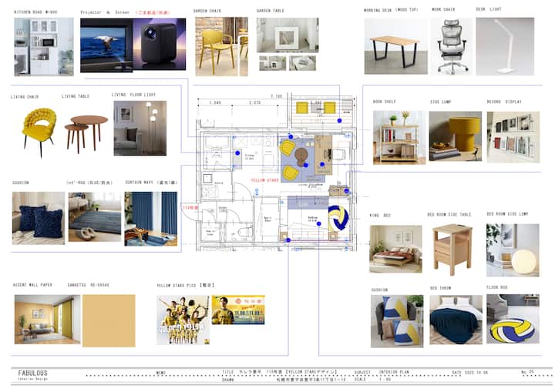The width and height of the screenshot is (555, 392).
Task: Click the BED ROOM SIDE TABLE label
Action: tap(449, 215)
